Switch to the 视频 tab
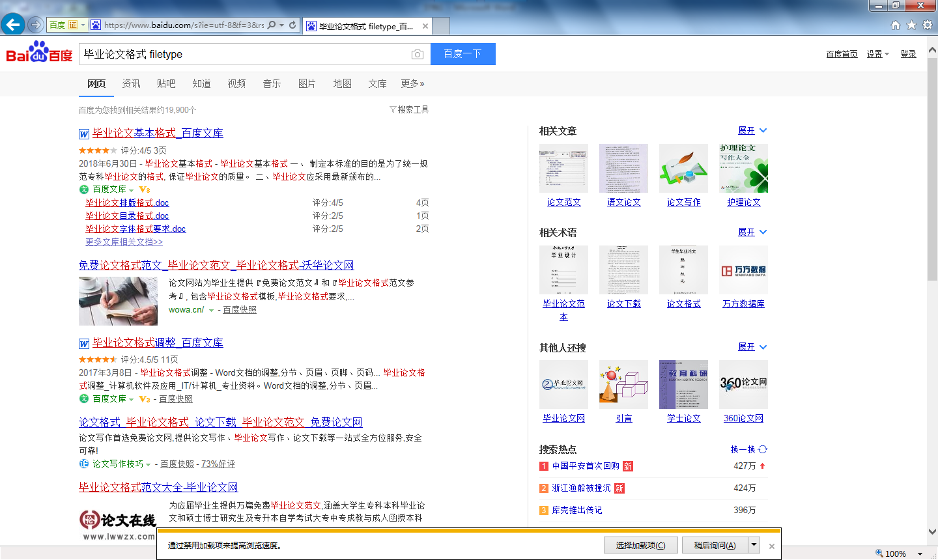This screenshot has height=560, width=938. pyautogui.click(x=236, y=83)
